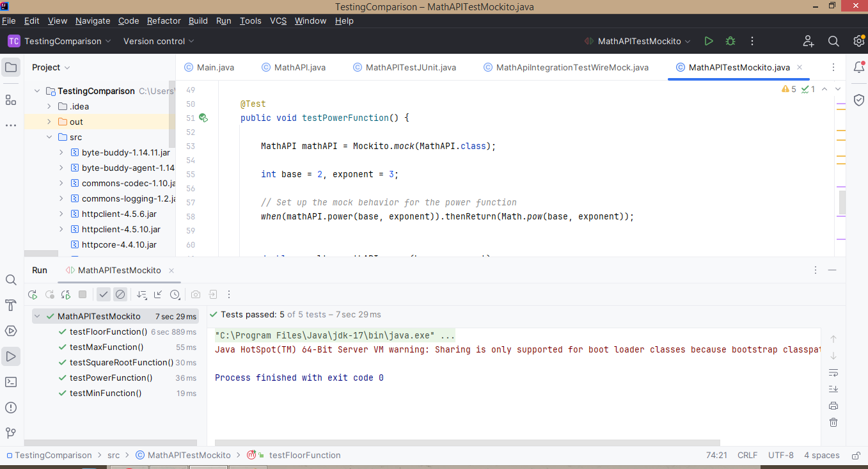Image resolution: width=868 pixels, height=469 pixels.
Task: Collapse the MathAPITestMockito test results node
Action: pyautogui.click(x=37, y=316)
